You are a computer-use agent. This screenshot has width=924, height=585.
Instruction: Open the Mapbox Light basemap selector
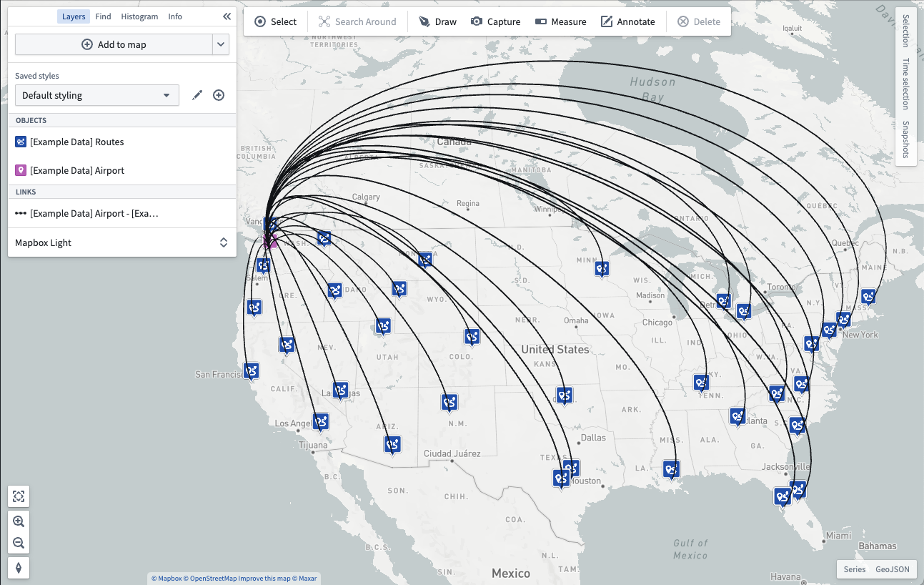pos(122,242)
